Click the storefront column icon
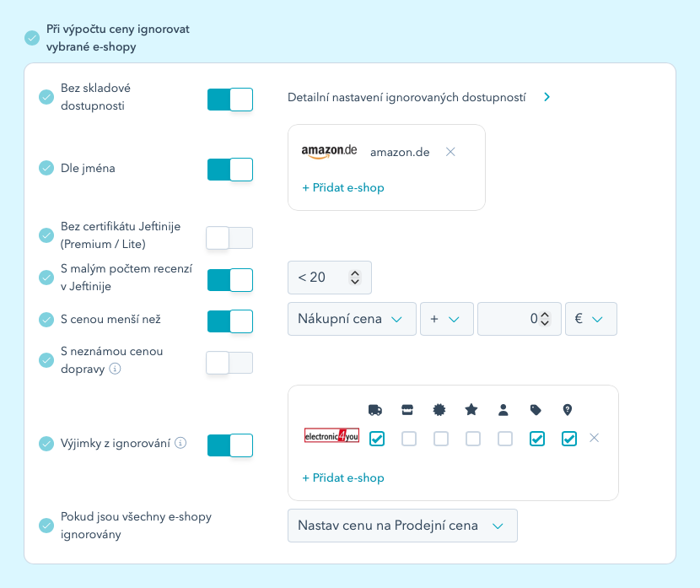Image resolution: width=700 pixels, height=588 pixels. coord(407,410)
